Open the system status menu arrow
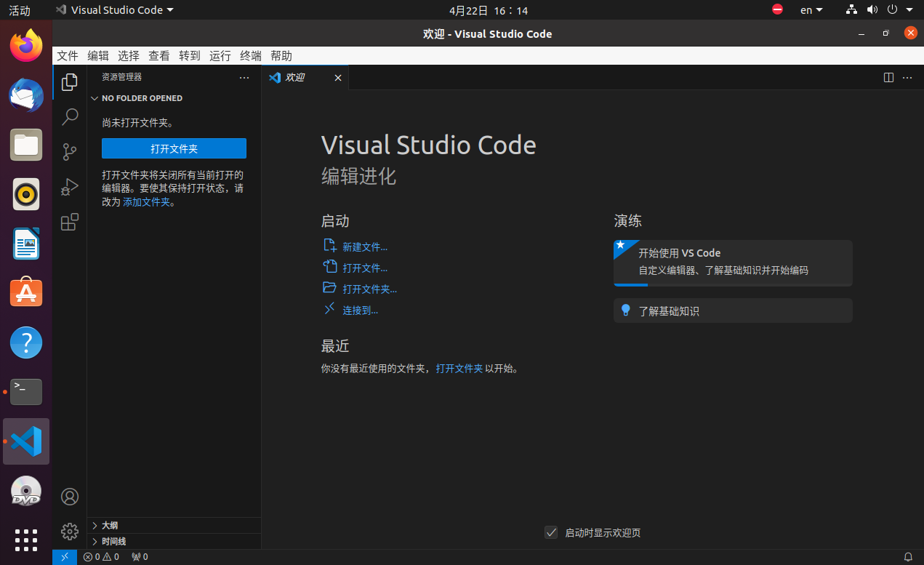This screenshot has width=924, height=565. (911, 10)
